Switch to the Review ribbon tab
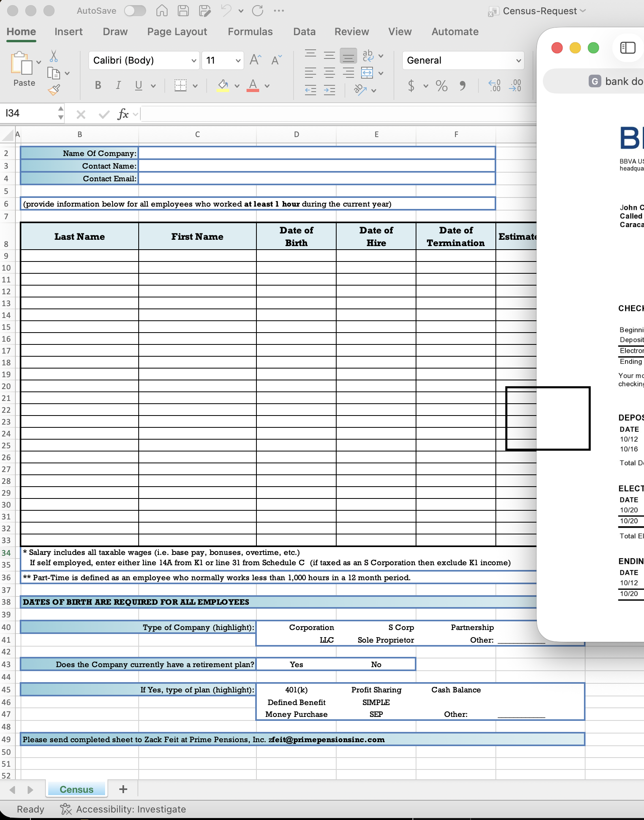 click(352, 32)
